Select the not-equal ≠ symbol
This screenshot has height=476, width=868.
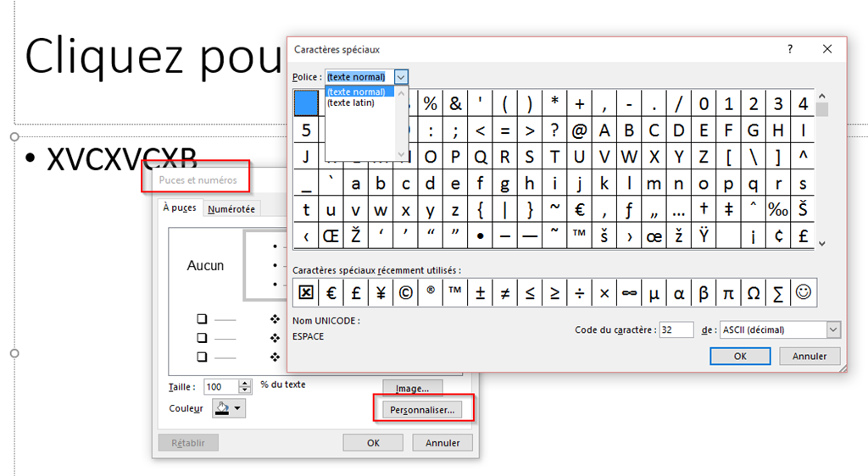(505, 292)
